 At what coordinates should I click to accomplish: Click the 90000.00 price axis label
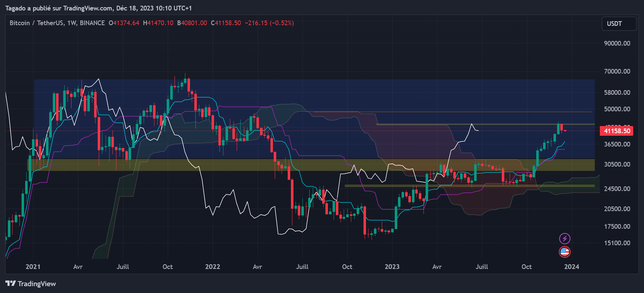(617, 43)
